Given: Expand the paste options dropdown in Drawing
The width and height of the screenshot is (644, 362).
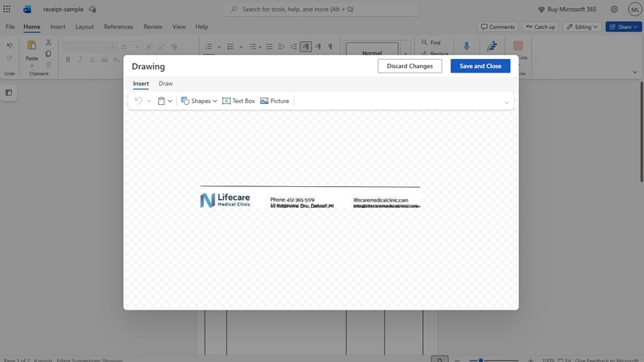Looking at the screenshot, I should [169, 101].
